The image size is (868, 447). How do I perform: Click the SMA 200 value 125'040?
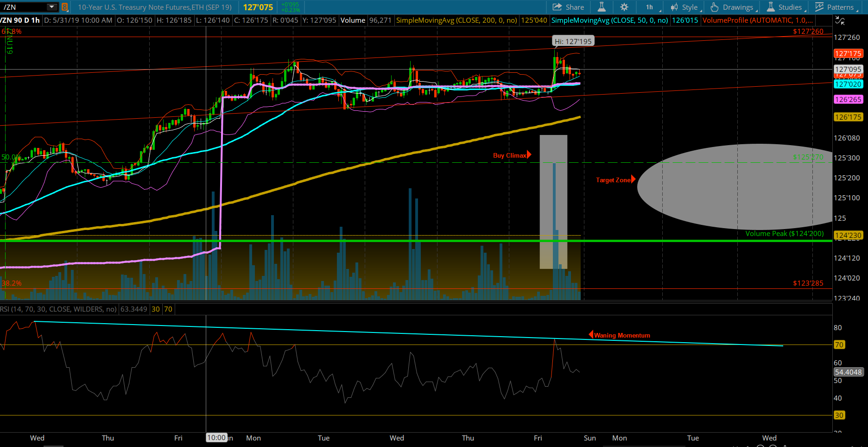coord(534,20)
